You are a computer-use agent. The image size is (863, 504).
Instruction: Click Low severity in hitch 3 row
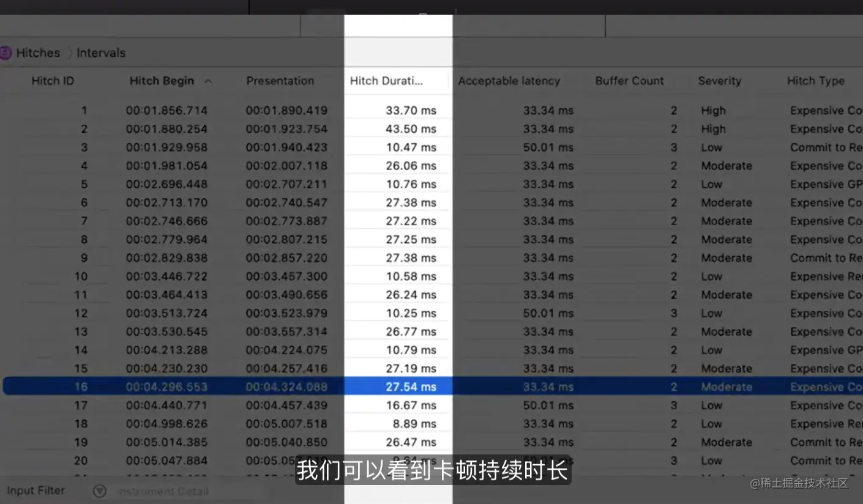click(x=711, y=147)
